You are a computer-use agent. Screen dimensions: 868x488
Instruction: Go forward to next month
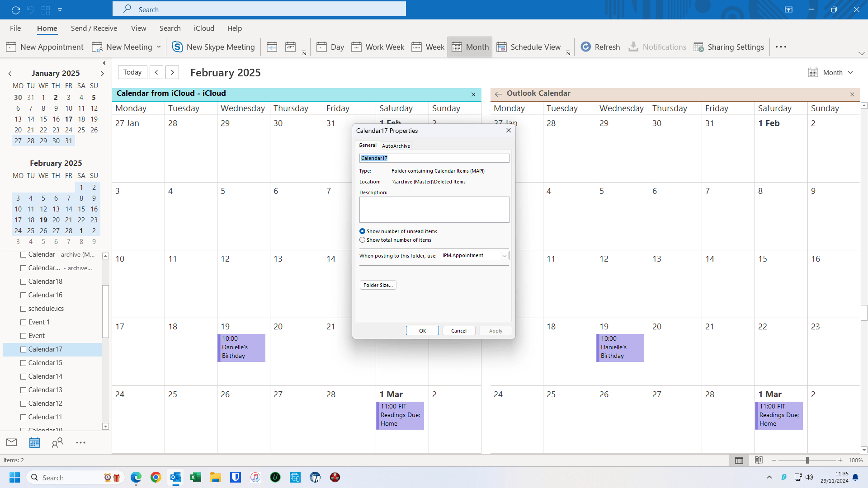point(172,72)
